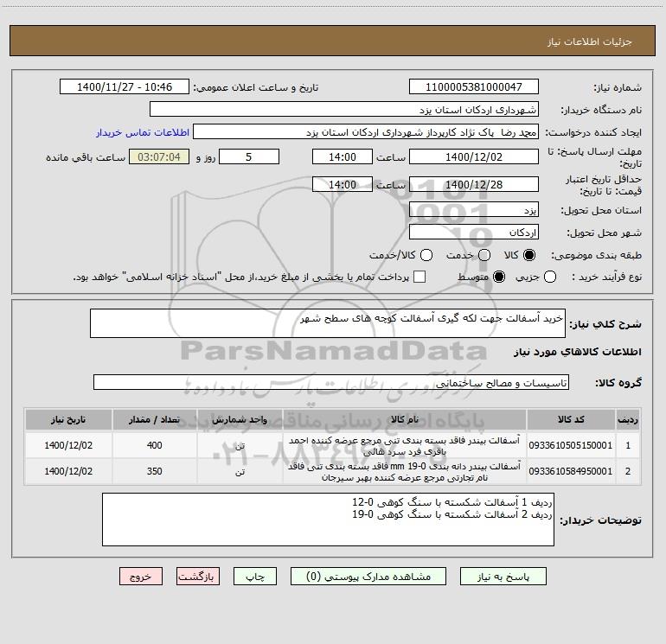This screenshot has width=666, height=644.
Task: Click the گروه کالا field
Action: [x=331, y=382]
